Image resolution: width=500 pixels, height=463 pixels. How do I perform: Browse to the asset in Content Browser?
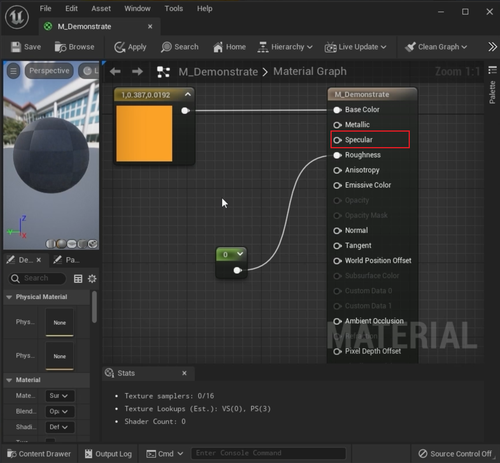pyautogui.click(x=74, y=47)
